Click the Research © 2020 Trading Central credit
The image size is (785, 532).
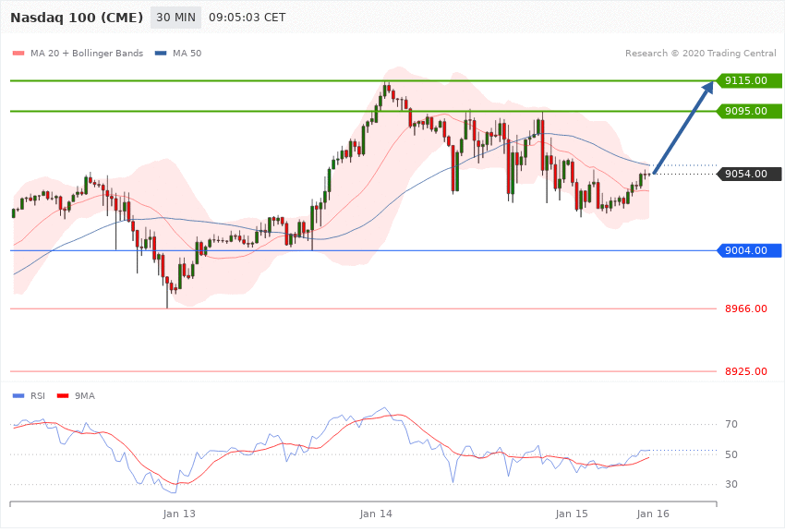pyautogui.click(x=700, y=53)
